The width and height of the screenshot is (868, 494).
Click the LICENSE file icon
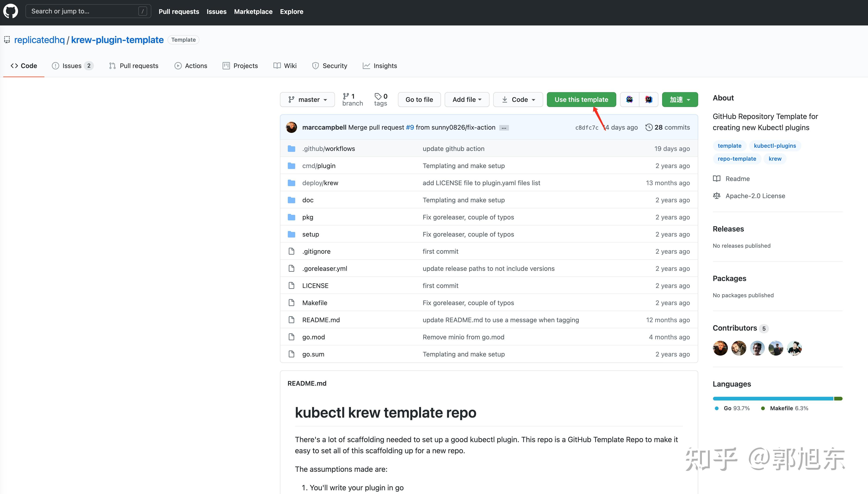291,286
